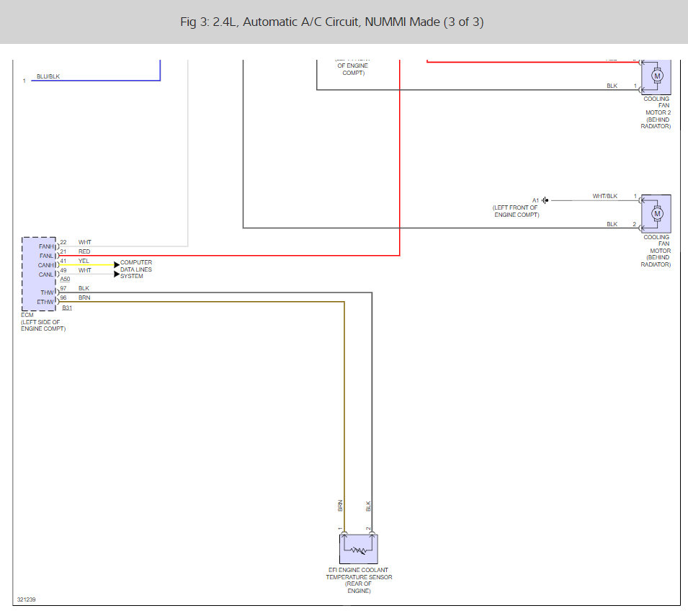688x616 pixels.
Task: Click the BLK wire label at pin 97
Action: [x=84, y=288]
